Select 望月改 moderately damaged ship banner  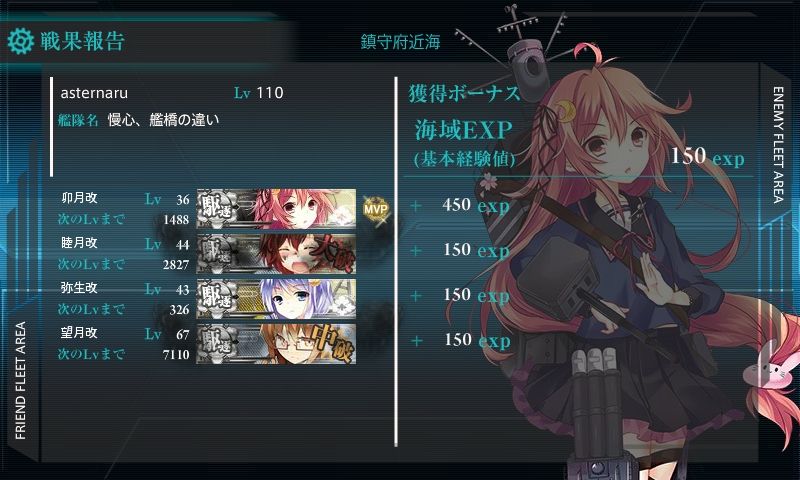(276, 343)
